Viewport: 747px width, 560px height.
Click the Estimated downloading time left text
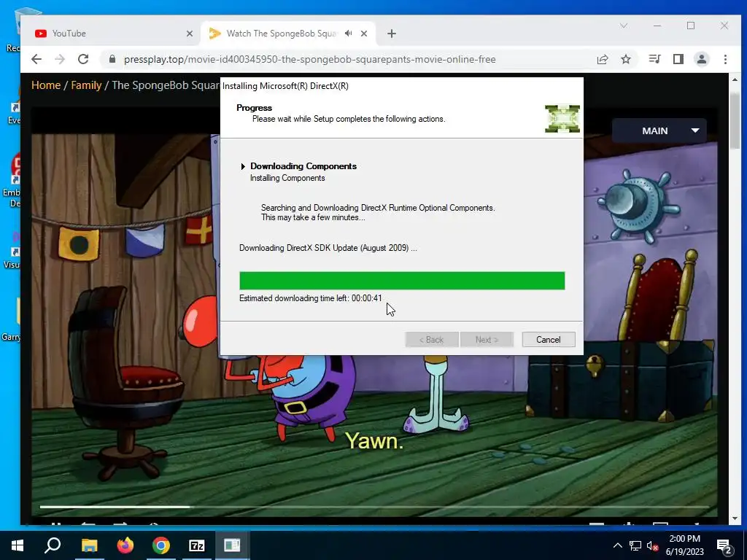[311, 298]
